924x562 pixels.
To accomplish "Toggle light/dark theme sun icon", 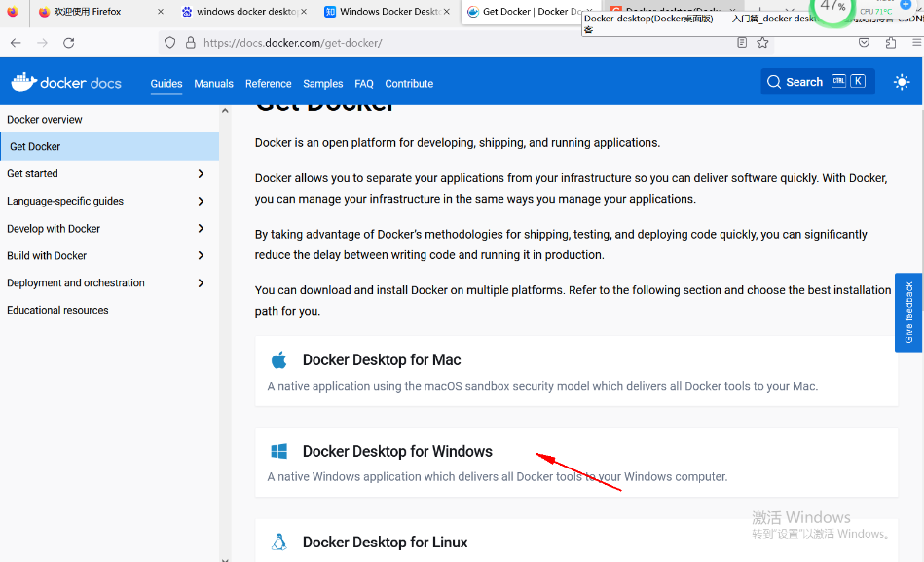I will click(x=901, y=82).
